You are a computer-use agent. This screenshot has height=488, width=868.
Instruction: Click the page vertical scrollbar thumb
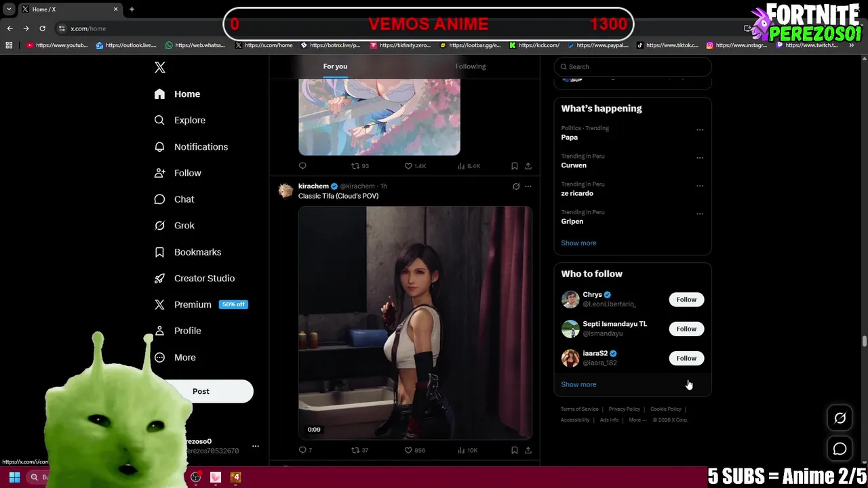864,341
